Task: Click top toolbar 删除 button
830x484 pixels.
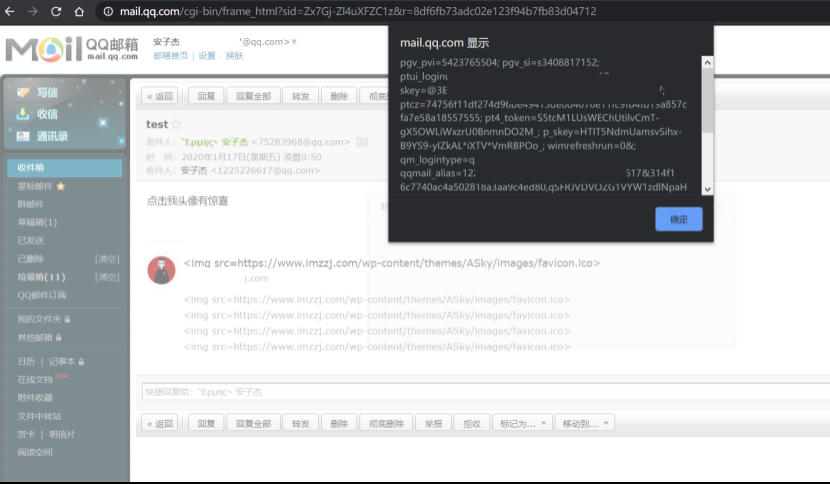Action: click(x=339, y=96)
